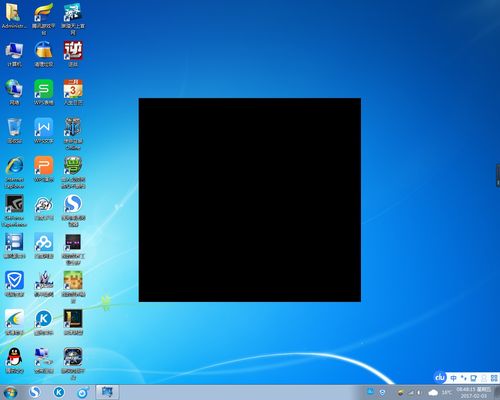Launch the red-and-white game shortcut with the large Chinese character
500x400 pixels.
tap(73, 51)
